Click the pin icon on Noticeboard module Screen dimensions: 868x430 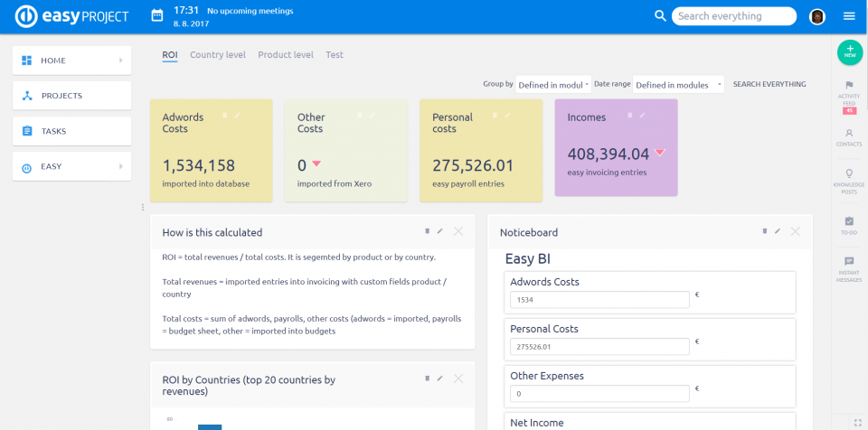pos(765,231)
